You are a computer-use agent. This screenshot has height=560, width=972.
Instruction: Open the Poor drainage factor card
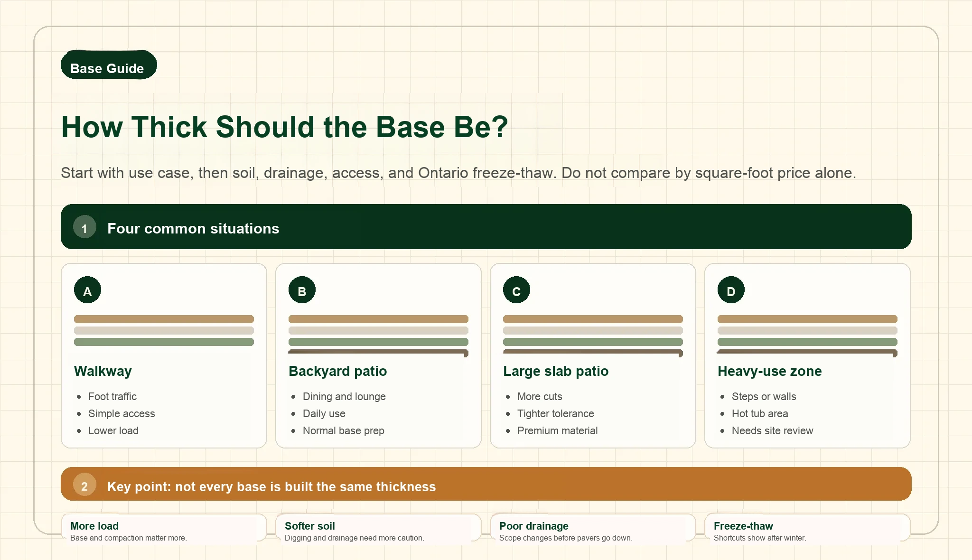[593, 528]
